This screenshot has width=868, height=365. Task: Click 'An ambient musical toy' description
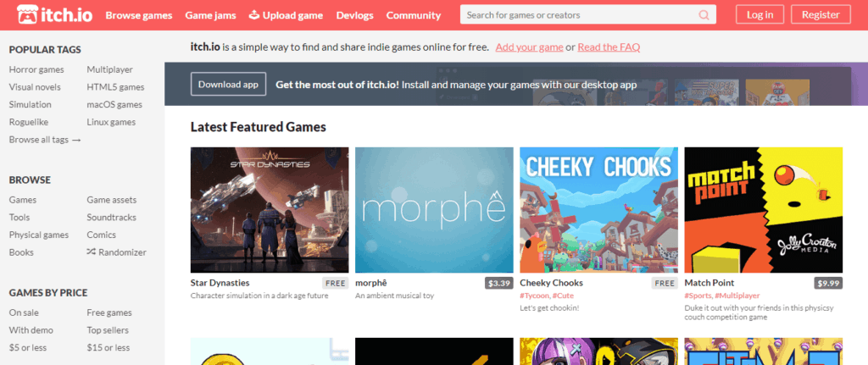tap(395, 296)
